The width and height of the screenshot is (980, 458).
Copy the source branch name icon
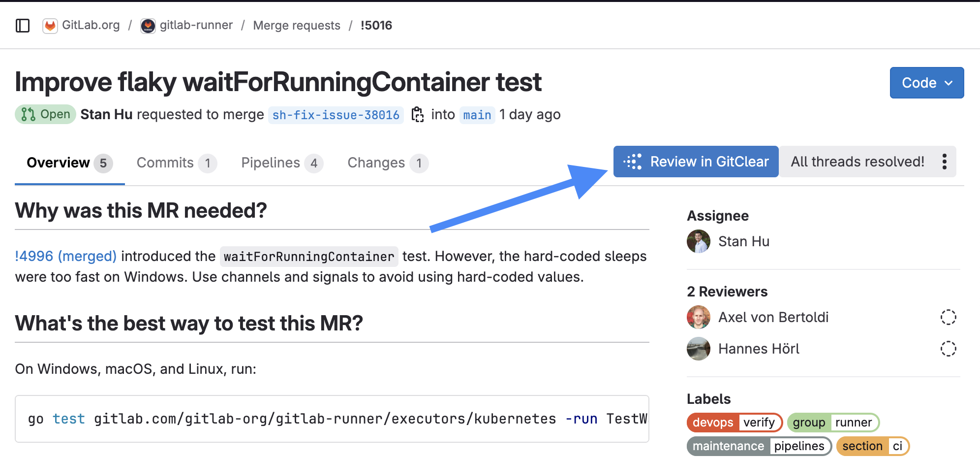418,115
